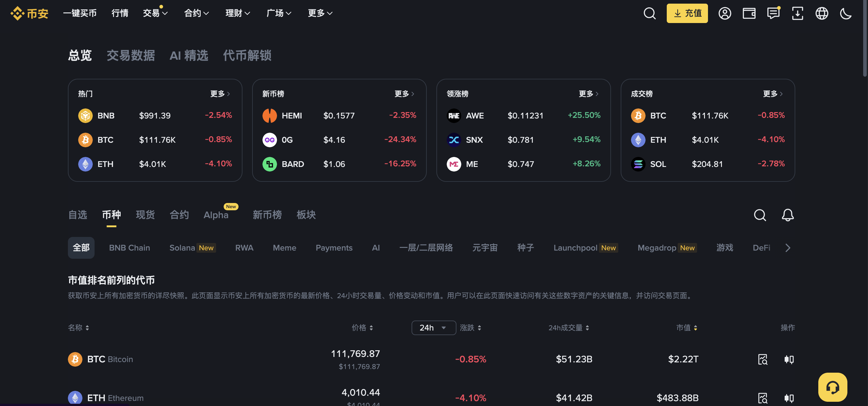Click 更多 in the 热门 card
The width and height of the screenshot is (868, 406).
[220, 94]
